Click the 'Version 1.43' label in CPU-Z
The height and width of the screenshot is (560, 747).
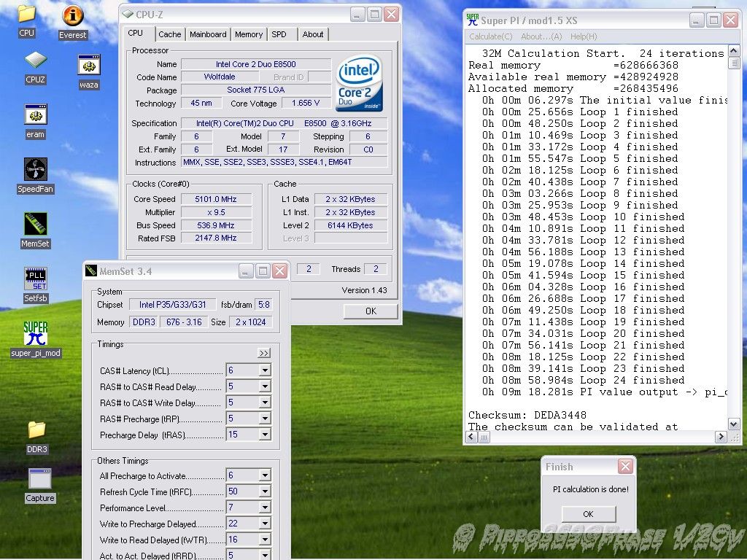364,290
